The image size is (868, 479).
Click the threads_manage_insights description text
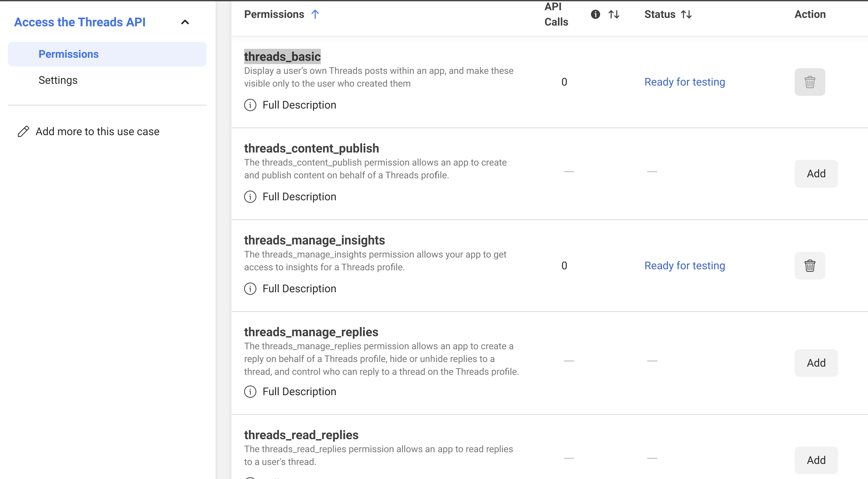coord(375,261)
